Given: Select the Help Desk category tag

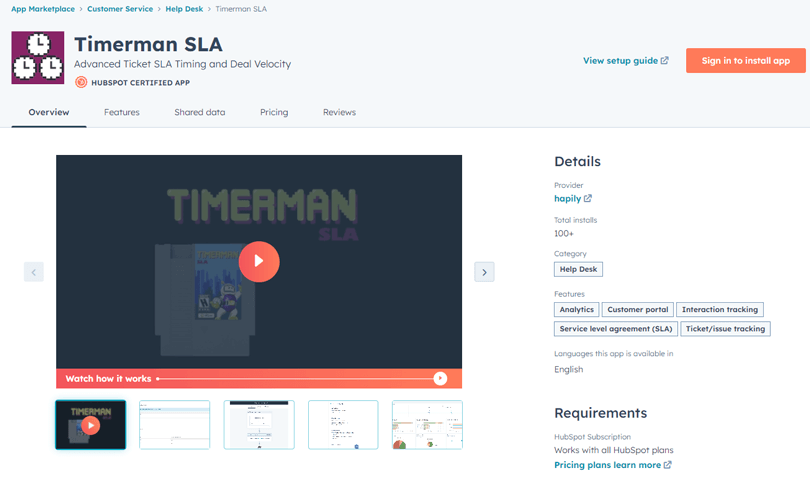Looking at the screenshot, I should (x=578, y=269).
